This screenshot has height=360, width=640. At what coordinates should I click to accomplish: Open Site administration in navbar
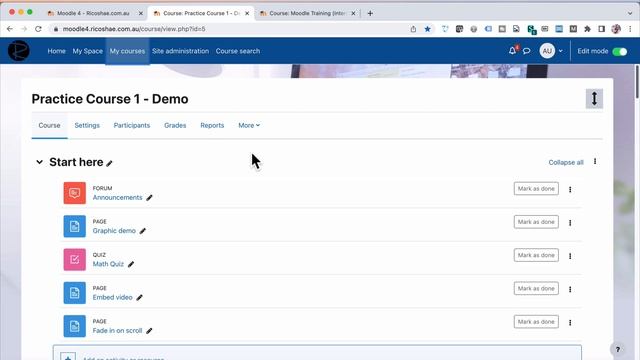[x=180, y=51]
